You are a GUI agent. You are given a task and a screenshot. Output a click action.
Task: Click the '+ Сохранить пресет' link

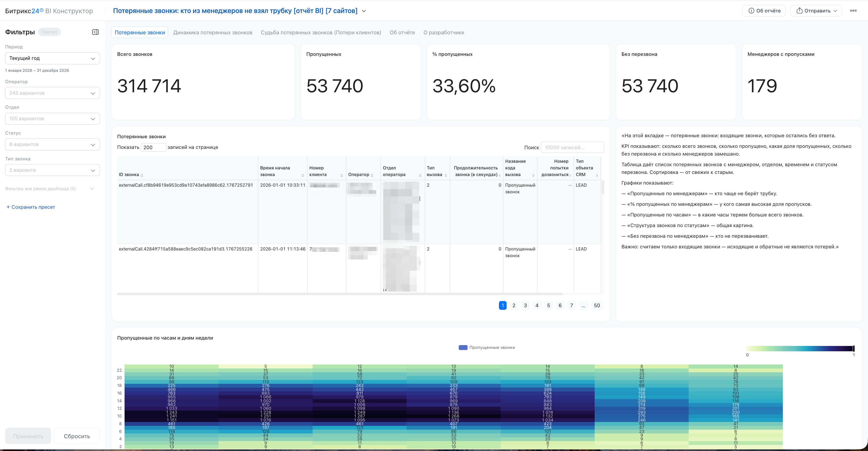click(31, 207)
